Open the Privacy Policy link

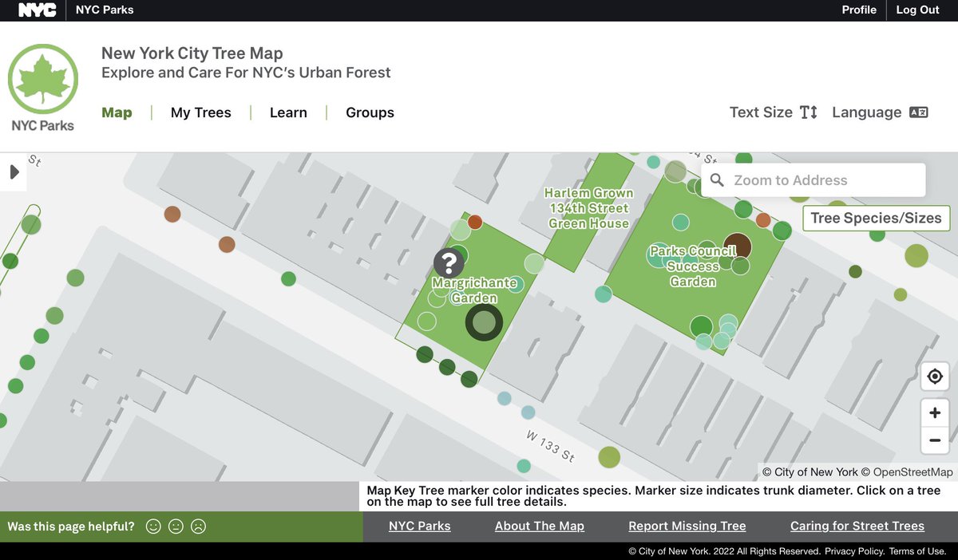[854, 551]
